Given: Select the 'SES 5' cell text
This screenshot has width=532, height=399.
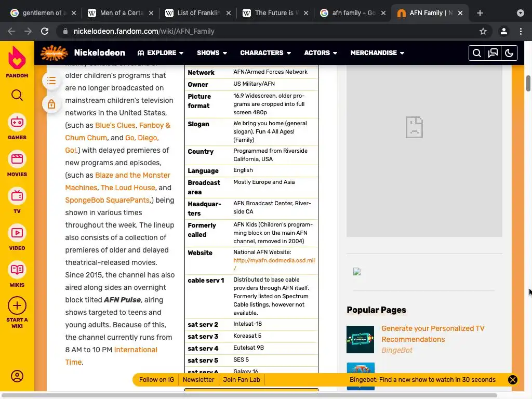Looking at the screenshot, I should click(x=241, y=360).
